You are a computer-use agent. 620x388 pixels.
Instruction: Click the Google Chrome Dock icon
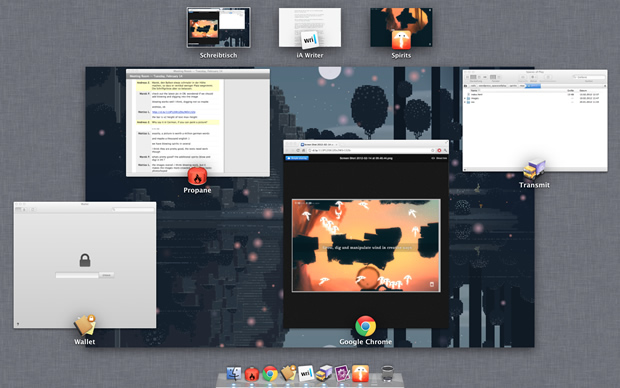tap(270, 373)
